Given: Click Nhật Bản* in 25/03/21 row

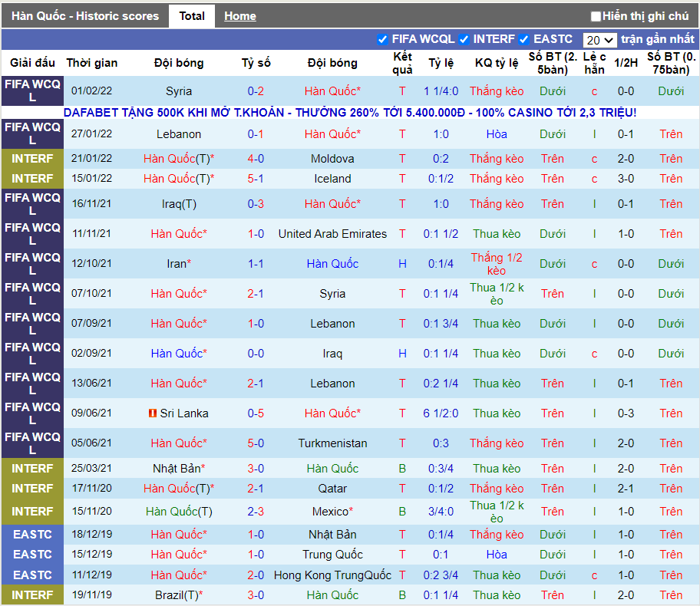Looking at the screenshot, I should [x=179, y=469].
